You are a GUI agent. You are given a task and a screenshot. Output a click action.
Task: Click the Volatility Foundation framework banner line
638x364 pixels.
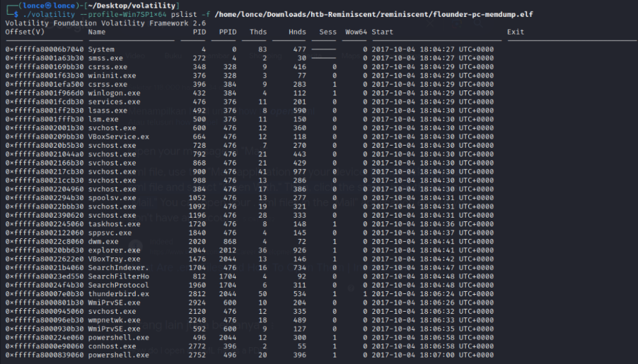click(x=101, y=23)
